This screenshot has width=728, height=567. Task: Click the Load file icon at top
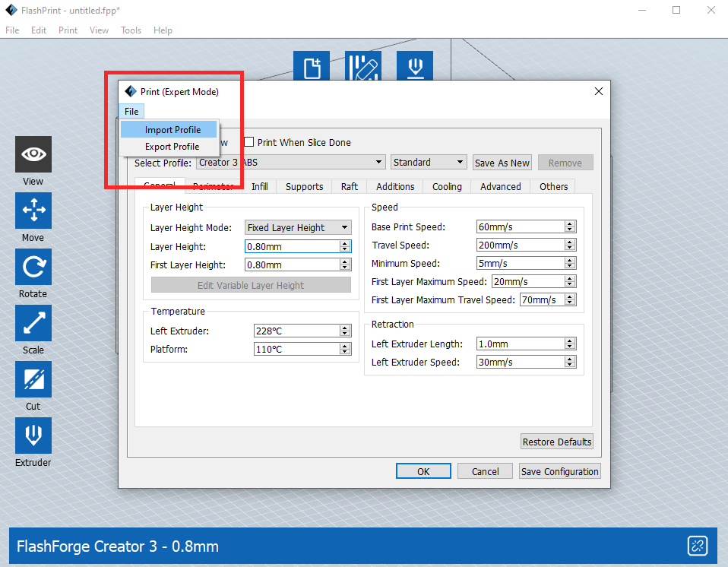(x=312, y=65)
